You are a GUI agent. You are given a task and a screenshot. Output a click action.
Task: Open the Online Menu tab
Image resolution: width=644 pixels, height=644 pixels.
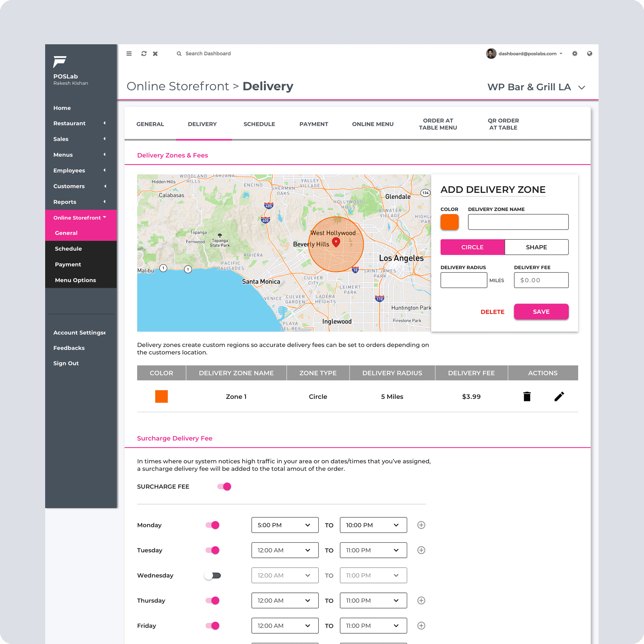(373, 124)
